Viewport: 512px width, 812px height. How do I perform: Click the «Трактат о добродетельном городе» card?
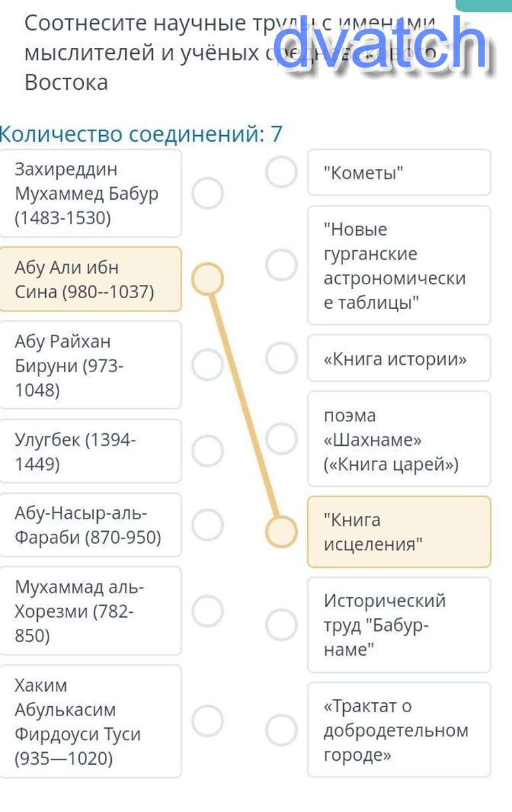(x=398, y=729)
